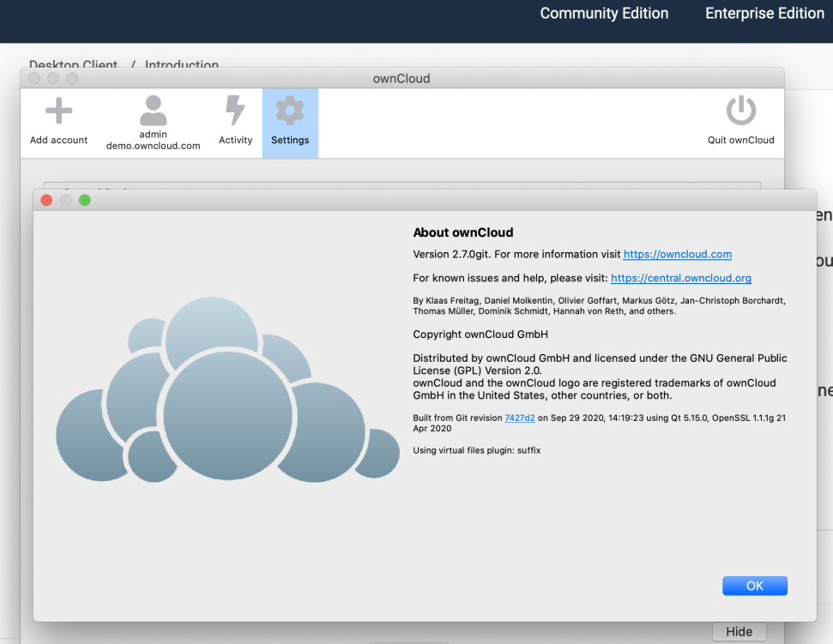This screenshot has width=833, height=644.
Task: Open the https://central.owncloud.org help link
Action: click(680, 278)
